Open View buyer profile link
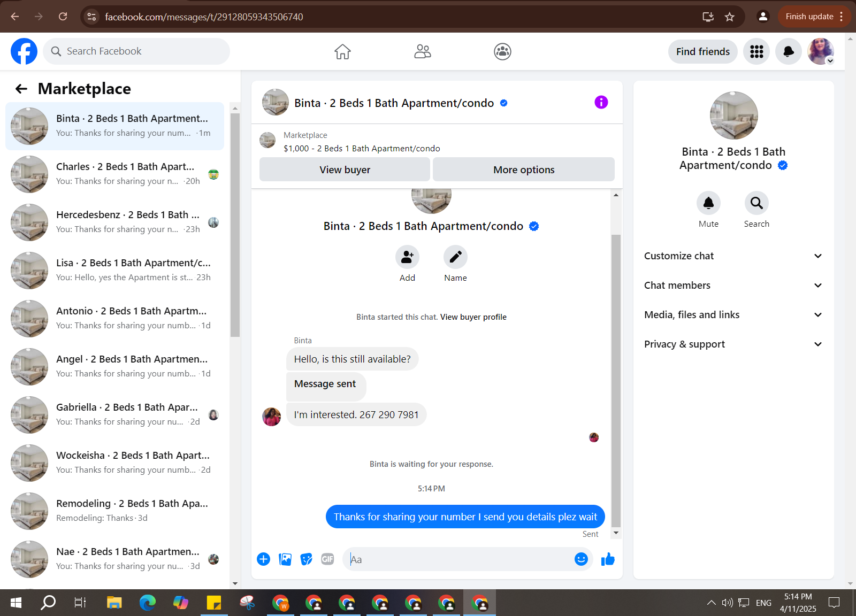Screen dimensions: 856x616 [473, 317]
